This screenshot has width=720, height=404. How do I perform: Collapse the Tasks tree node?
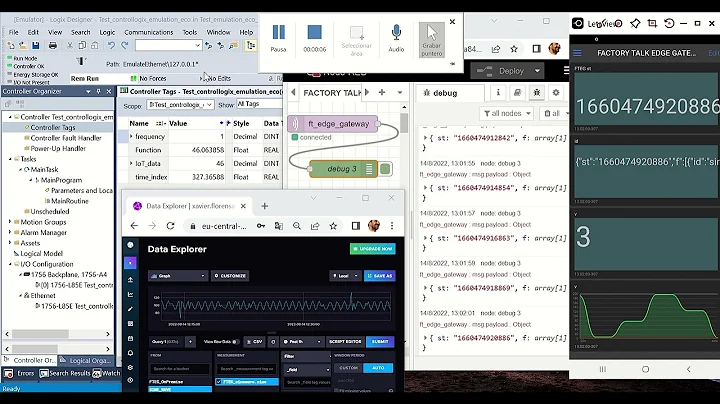[10, 159]
